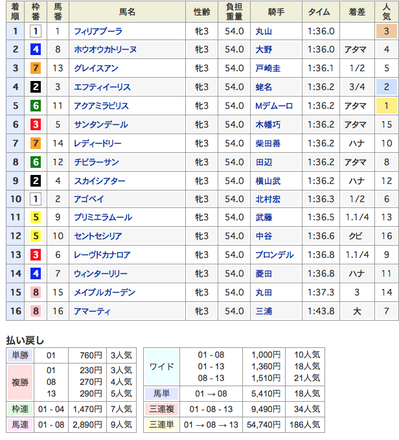Click the 人気 column header
The image size is (399, 440).
(x=386, y=12)
